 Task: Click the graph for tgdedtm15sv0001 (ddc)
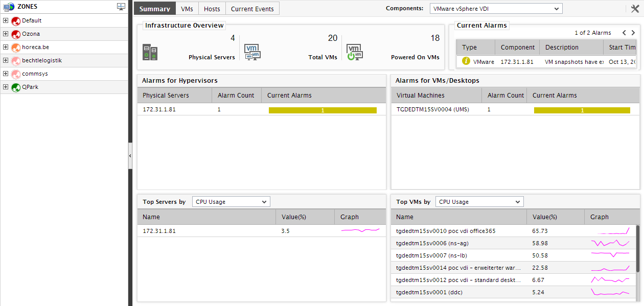610,292
